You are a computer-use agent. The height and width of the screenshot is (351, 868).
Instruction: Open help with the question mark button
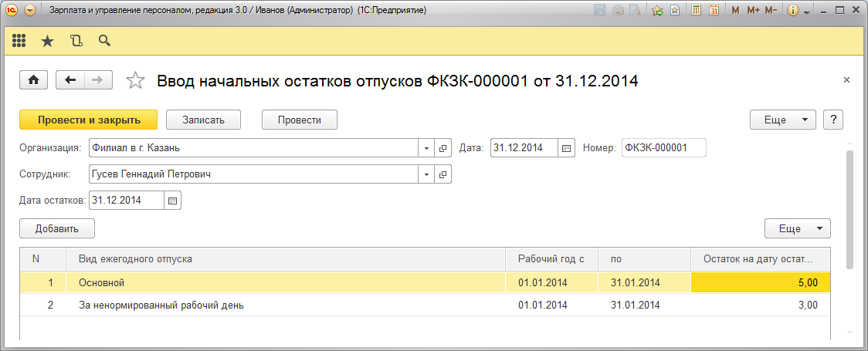tap(833, 120)
